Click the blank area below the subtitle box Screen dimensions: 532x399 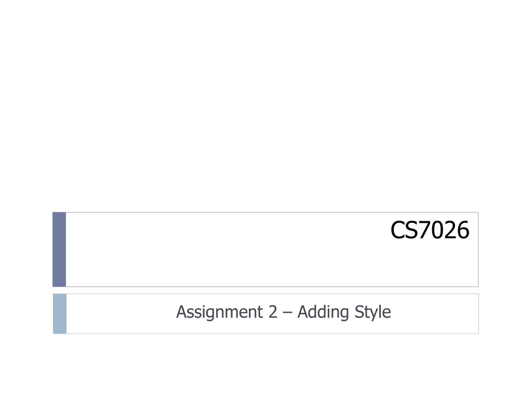(x=266, y=366)
